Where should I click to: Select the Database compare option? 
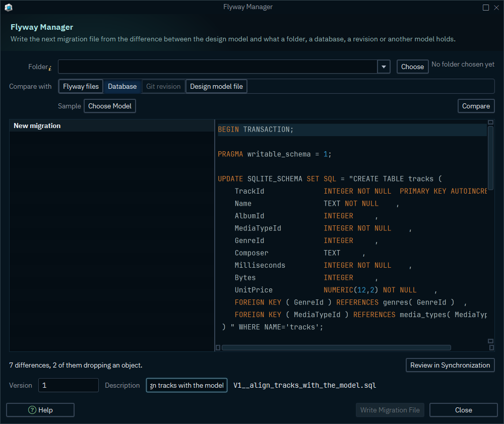(x=122, y=87)
